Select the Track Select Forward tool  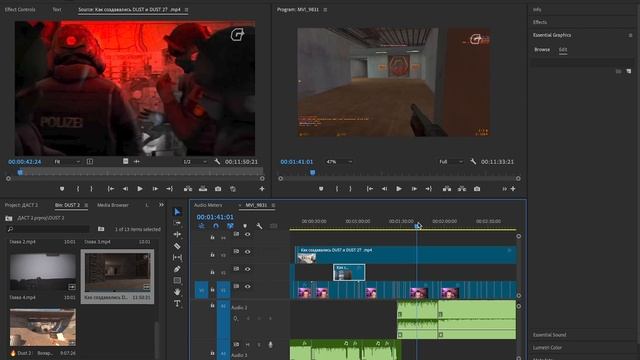click(x=177, y=223)
